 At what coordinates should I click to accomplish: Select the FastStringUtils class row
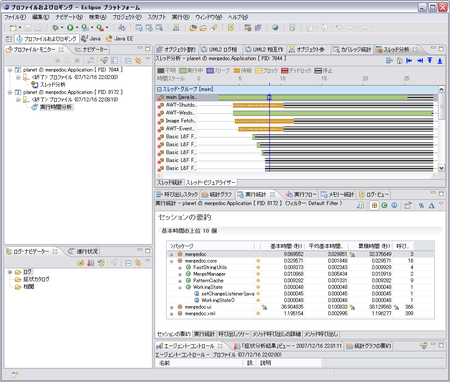pos(210,267)
